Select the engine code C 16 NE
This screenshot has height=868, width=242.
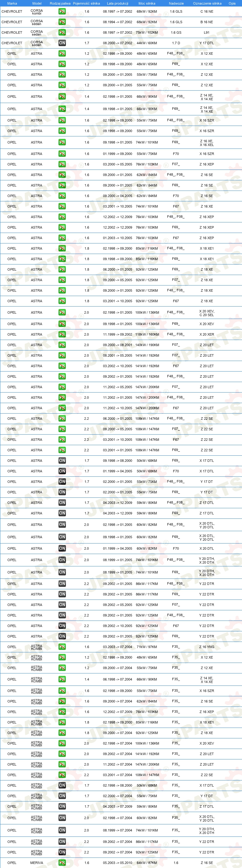point(207,11)
